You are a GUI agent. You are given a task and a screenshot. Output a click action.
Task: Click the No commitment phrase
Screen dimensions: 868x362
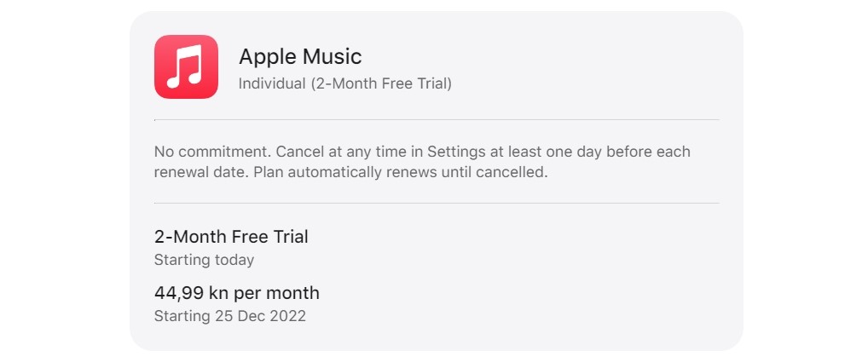coord(212,152)
